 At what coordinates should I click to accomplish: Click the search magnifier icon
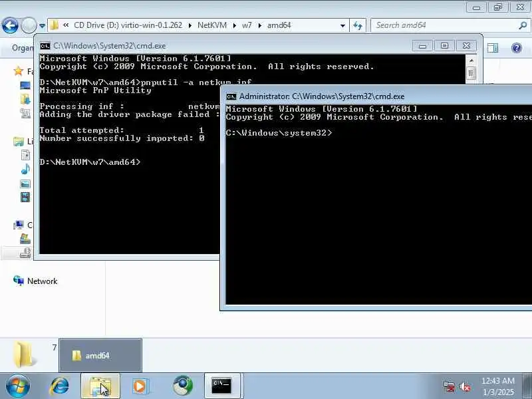pos(523,25)
